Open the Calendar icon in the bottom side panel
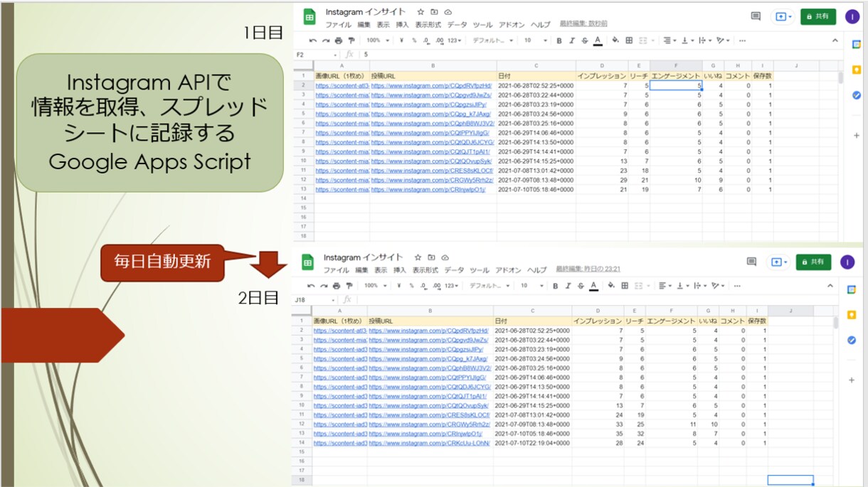 point(852,289)
